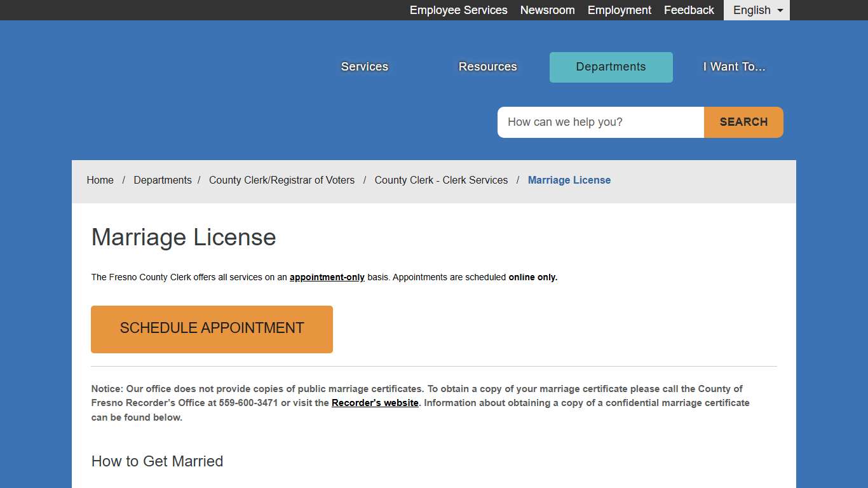The image size is (868, 488).
Task: Click the SCHEDULE APPOINTMENT button
Action: (212, 329)
